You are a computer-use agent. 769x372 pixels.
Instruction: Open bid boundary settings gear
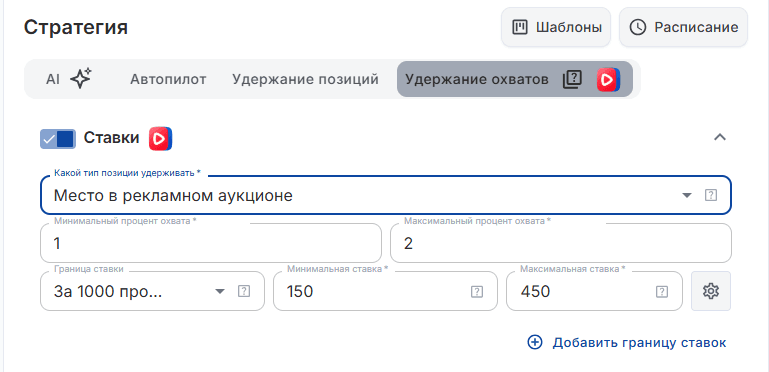click(x=711, y=291)
